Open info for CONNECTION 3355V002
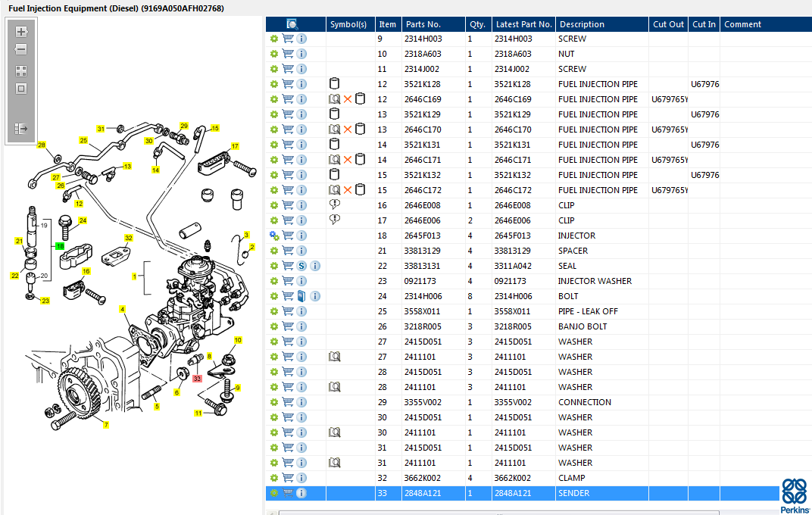This screenshot has width=812, height=515. (301, 402)
